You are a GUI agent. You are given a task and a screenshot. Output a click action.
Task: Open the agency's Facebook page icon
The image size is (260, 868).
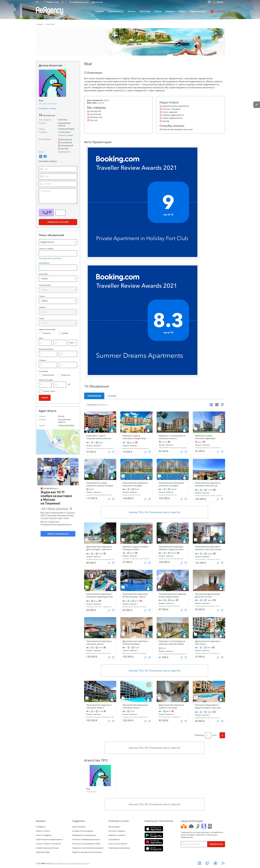(45, 156)
